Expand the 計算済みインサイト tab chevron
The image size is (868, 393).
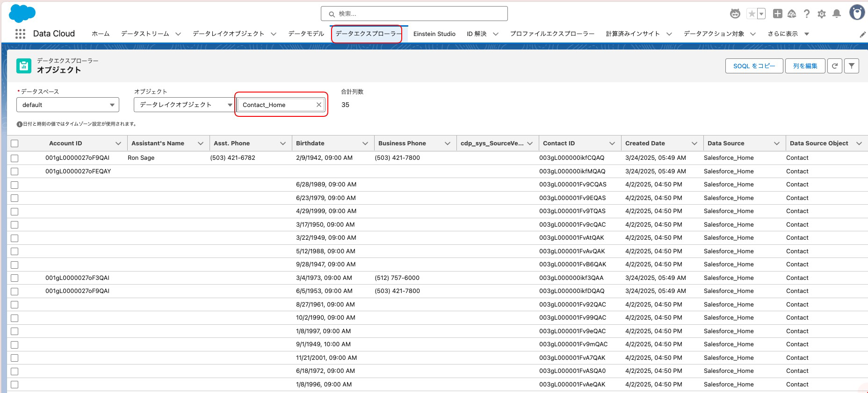[669, 34]
